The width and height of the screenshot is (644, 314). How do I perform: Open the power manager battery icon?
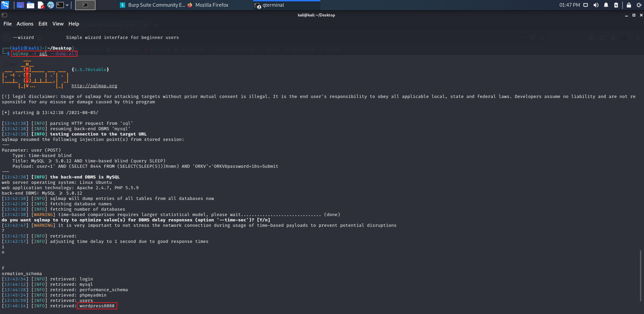616,5
